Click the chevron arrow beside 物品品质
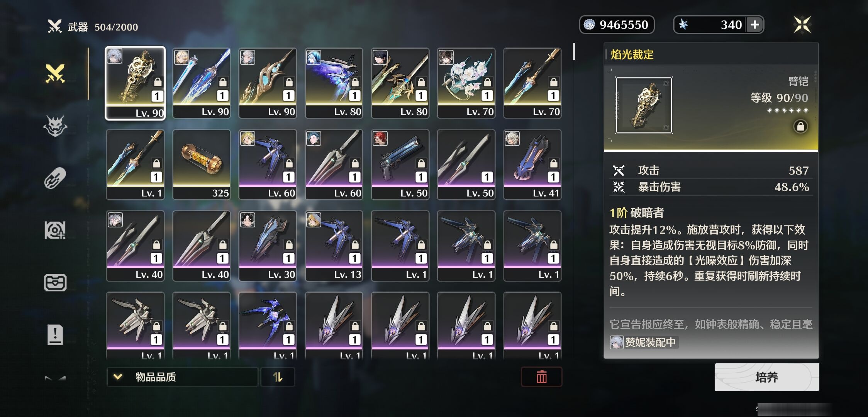868x417 pixels. 118,376
